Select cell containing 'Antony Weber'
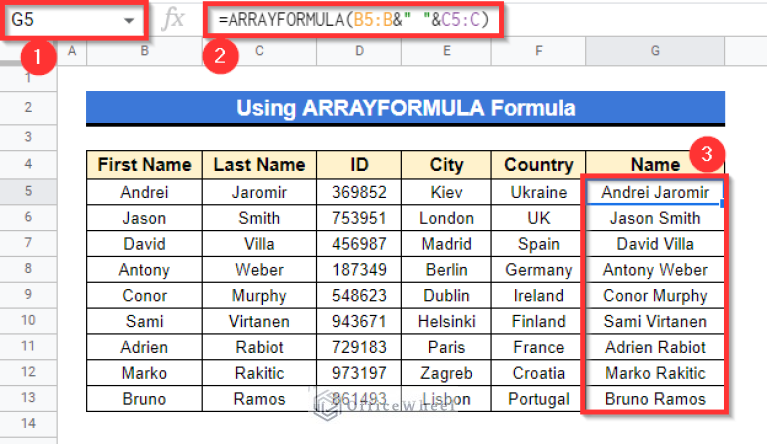767x444 pixels. pos(655,270)
